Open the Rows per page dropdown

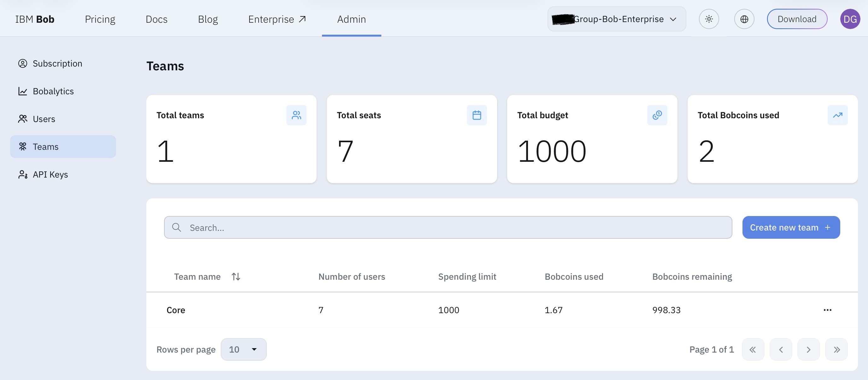243,349
